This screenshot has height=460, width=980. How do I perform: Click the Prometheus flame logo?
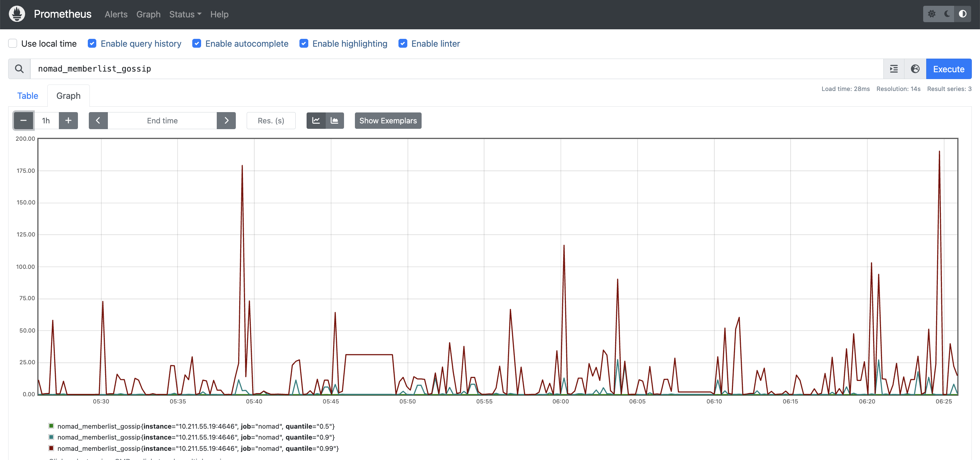pos(17,14)
